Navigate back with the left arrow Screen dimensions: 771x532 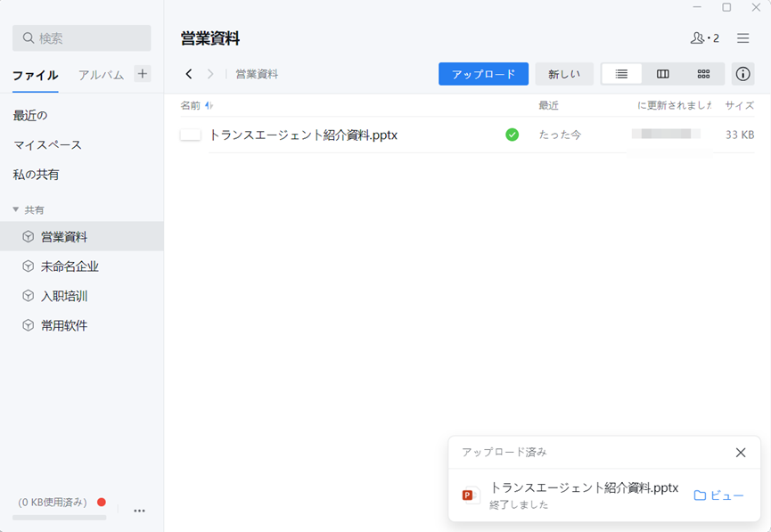point(189,74)
